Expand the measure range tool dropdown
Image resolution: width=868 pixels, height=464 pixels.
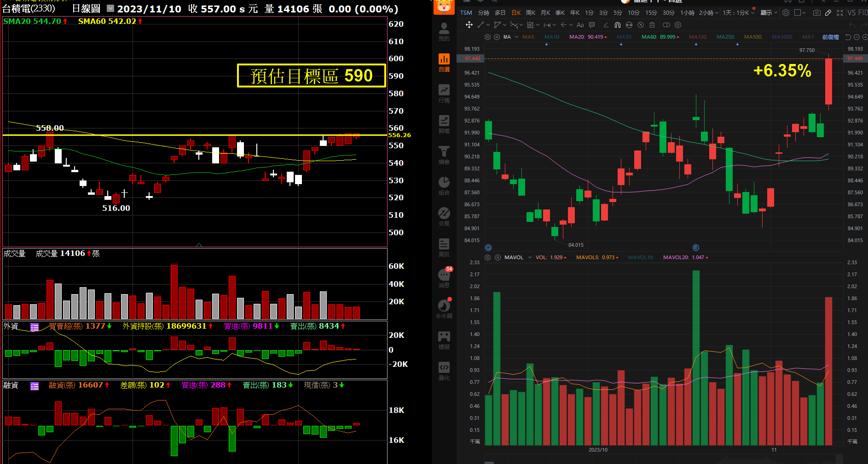click(x=554, y=25)
